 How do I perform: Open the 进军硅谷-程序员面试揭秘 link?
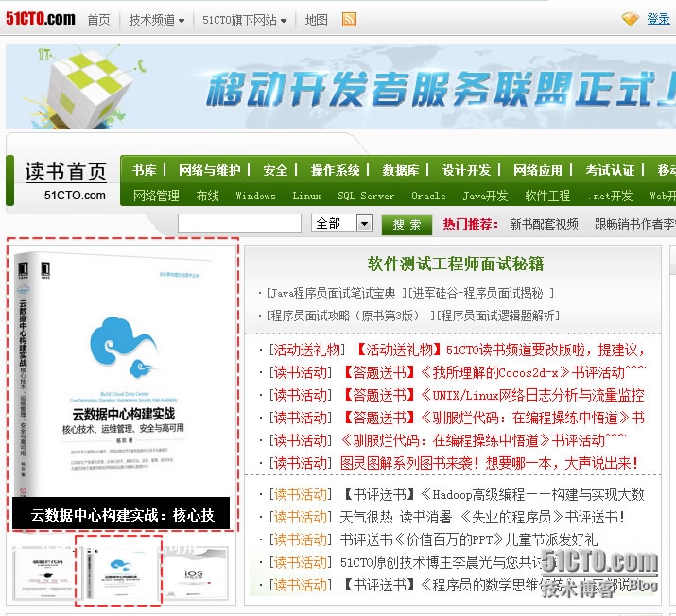pos(480,293)
